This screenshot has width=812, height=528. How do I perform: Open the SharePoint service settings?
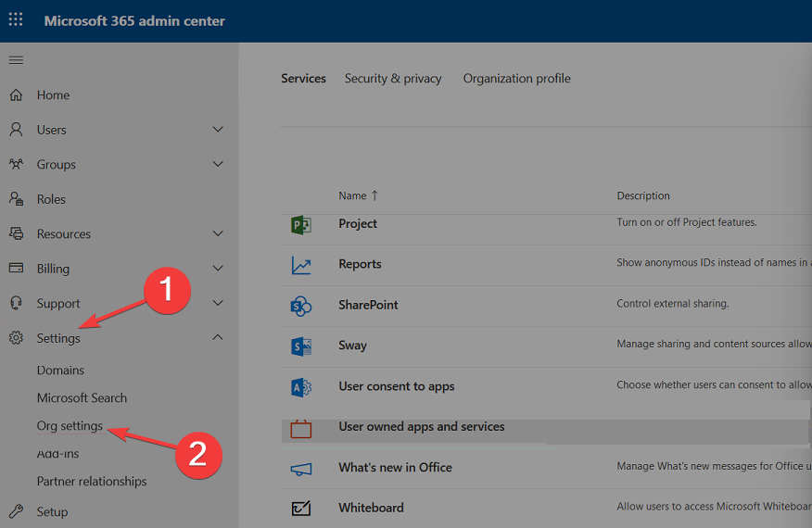tap(368, 305)
